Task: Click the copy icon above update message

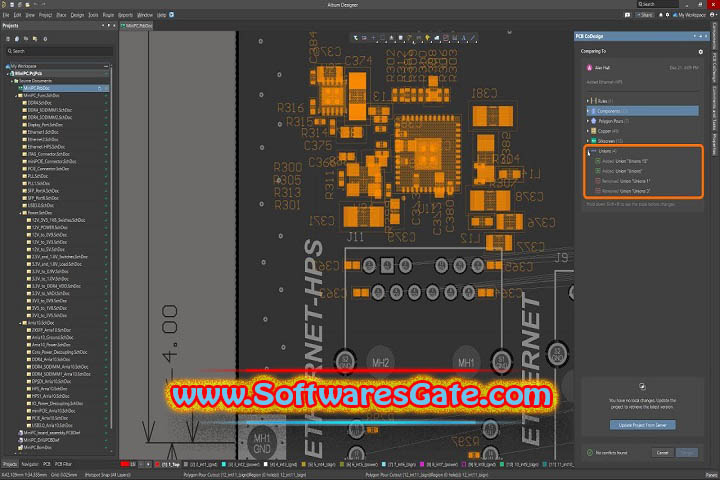Action: pos(642,386)
